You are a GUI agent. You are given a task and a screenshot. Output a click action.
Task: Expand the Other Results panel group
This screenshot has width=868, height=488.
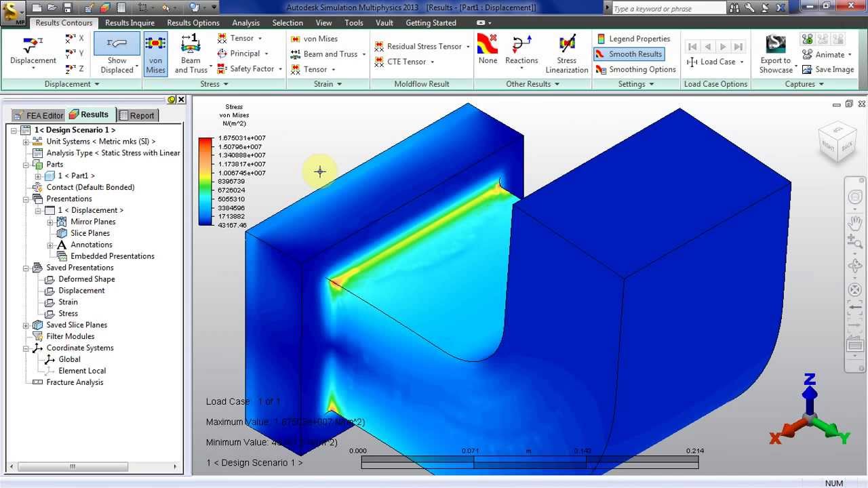click(x=533, y=84)
